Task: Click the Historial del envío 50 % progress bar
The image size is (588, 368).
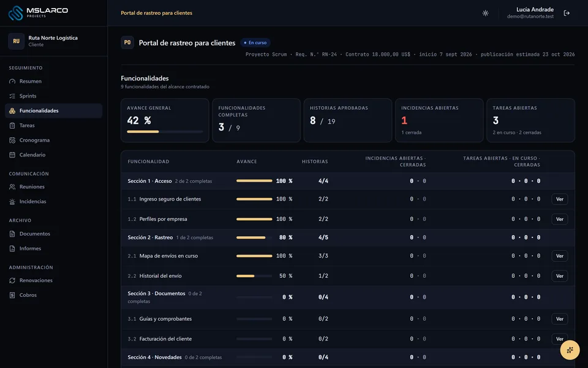Action: [254, 276]
